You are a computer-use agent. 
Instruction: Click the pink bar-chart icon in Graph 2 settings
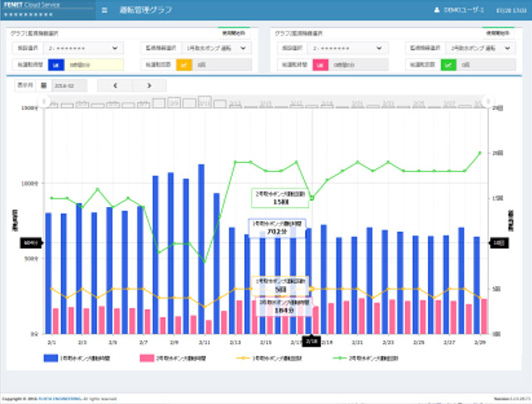(320, 65)
